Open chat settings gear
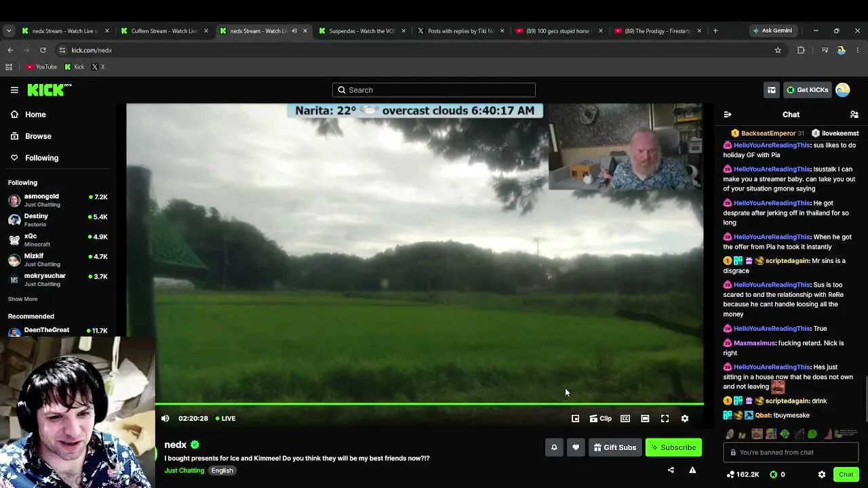This screenshot has height=488, width=868. 822,474
